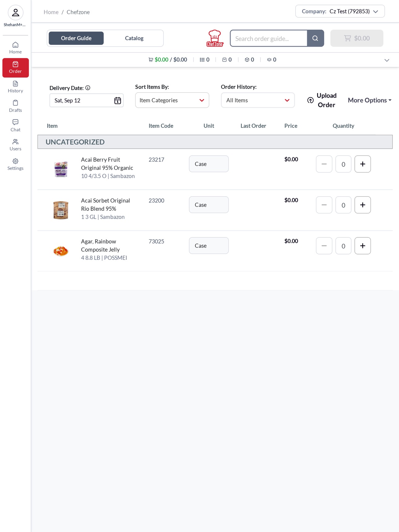
Task: Decrease quantity for Agar Rainbow Composite Jelly
Action: (x=324, y=246)
